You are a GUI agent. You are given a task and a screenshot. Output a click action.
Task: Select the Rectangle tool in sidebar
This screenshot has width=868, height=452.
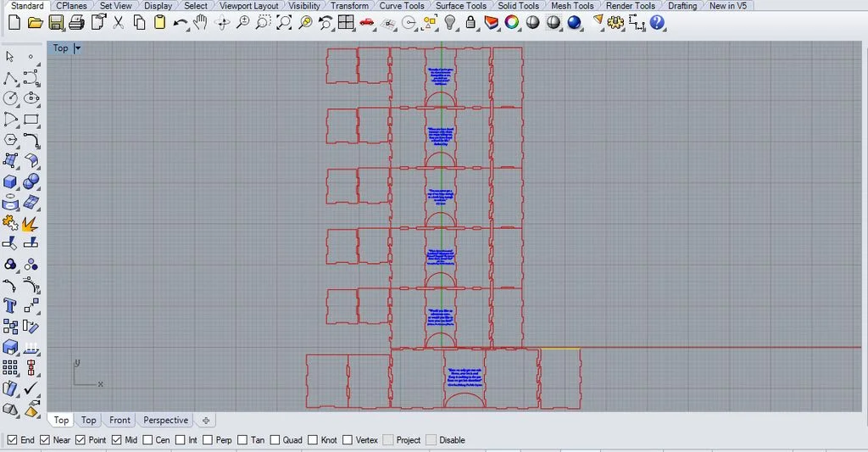click(x=31, y=119)
